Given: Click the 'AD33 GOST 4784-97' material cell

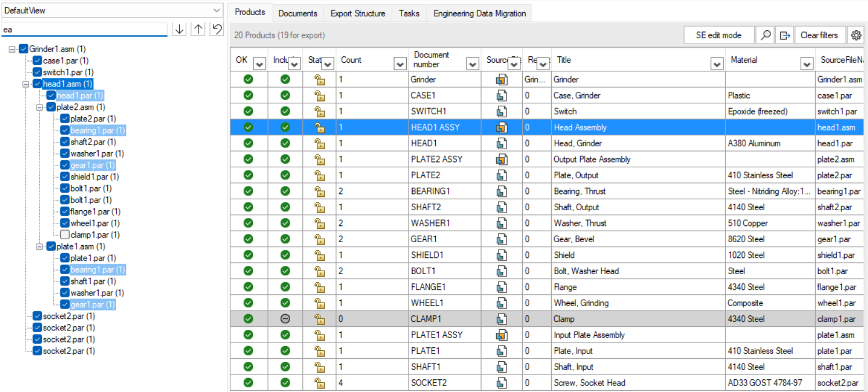Looking at the screenshot, I should coord(769,383).
